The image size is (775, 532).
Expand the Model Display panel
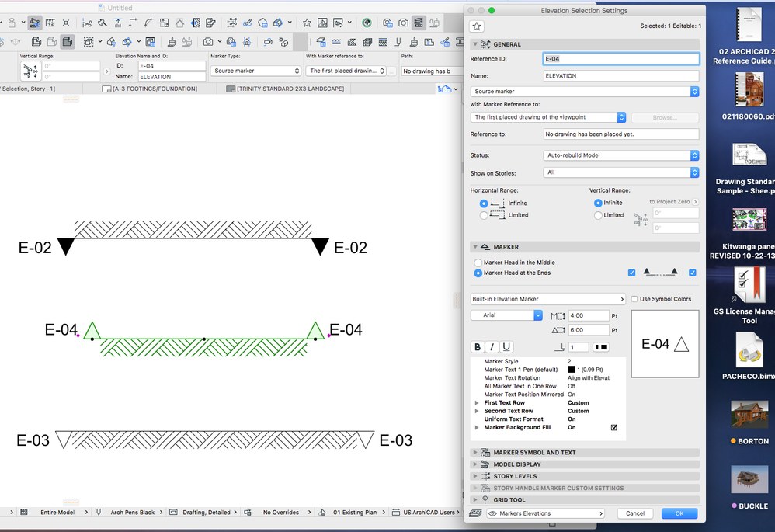click(475, 464)
